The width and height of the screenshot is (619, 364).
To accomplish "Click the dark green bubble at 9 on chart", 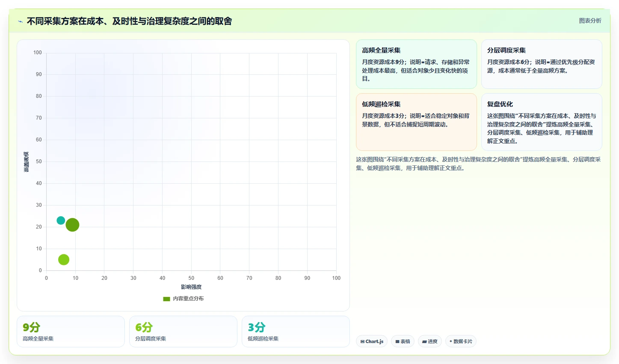I will pyautogui.click(x=72, y=225).
